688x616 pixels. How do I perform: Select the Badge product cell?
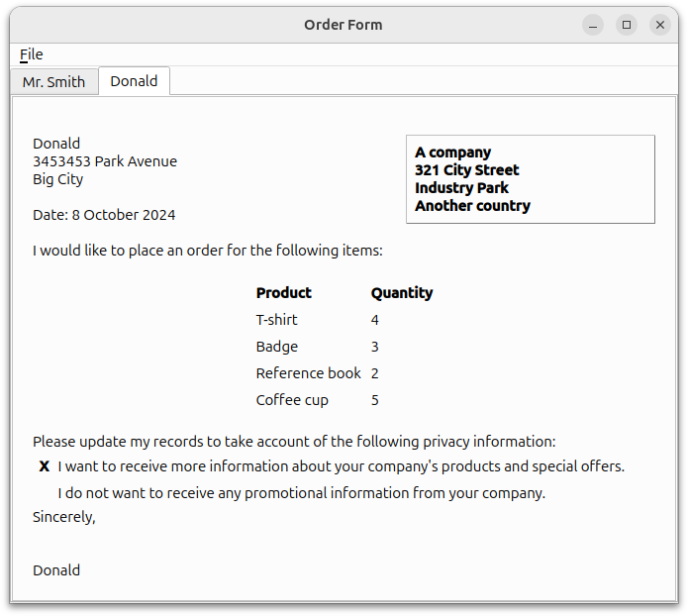pos(276,347)
